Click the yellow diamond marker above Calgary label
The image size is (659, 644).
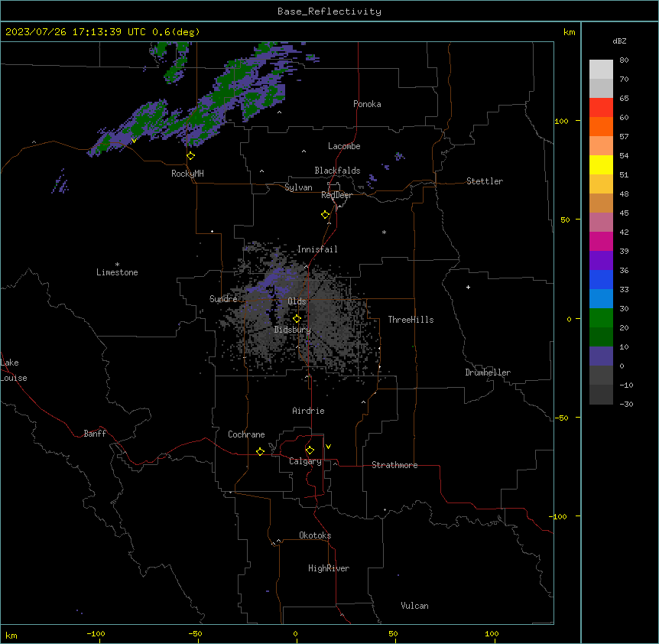pos(310,450)
